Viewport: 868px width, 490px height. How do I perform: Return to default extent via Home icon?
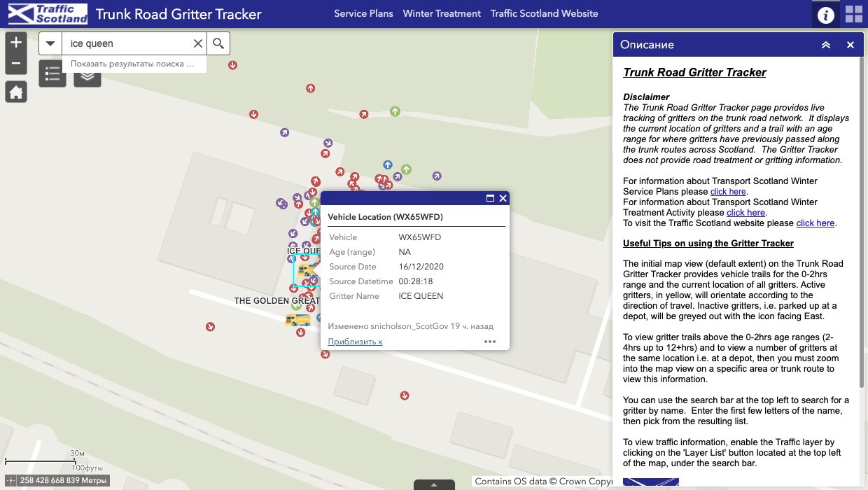(16, 92)
